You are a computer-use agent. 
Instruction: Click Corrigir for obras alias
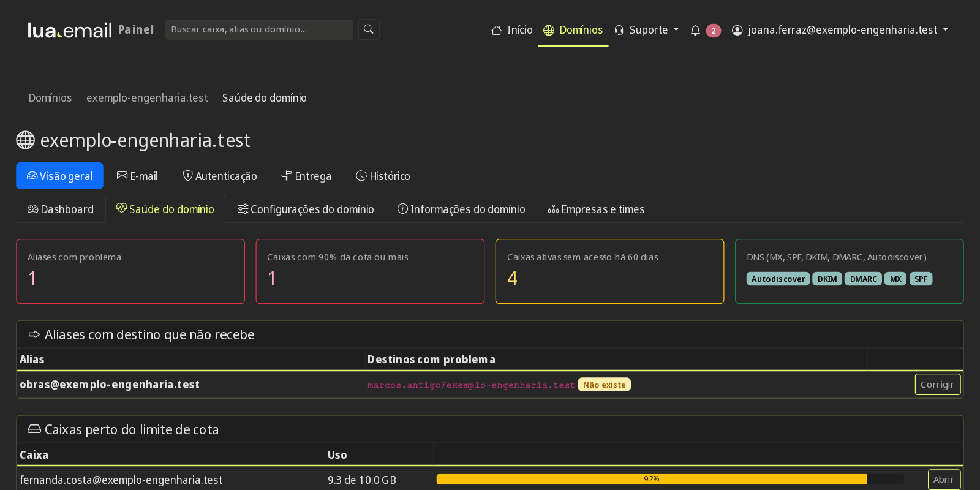pyautogui.click(x=937, y=385)
